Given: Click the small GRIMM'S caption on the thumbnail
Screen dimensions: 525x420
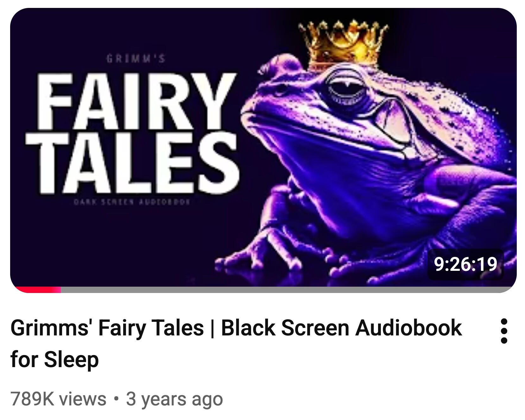Looking at the screenshot, I should click(x=136, y=59).
